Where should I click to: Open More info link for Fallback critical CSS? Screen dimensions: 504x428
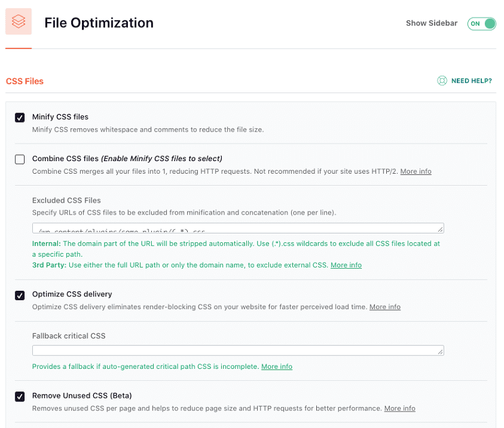277,367
